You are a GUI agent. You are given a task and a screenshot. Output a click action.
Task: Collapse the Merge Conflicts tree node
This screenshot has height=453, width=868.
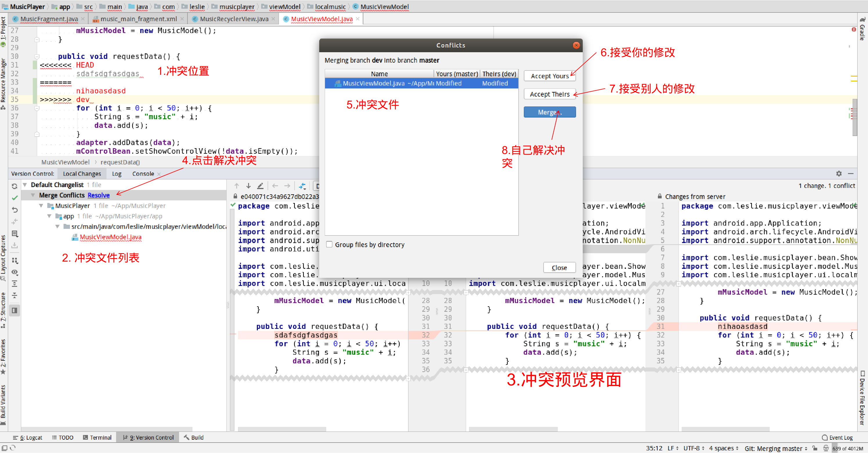33,195
